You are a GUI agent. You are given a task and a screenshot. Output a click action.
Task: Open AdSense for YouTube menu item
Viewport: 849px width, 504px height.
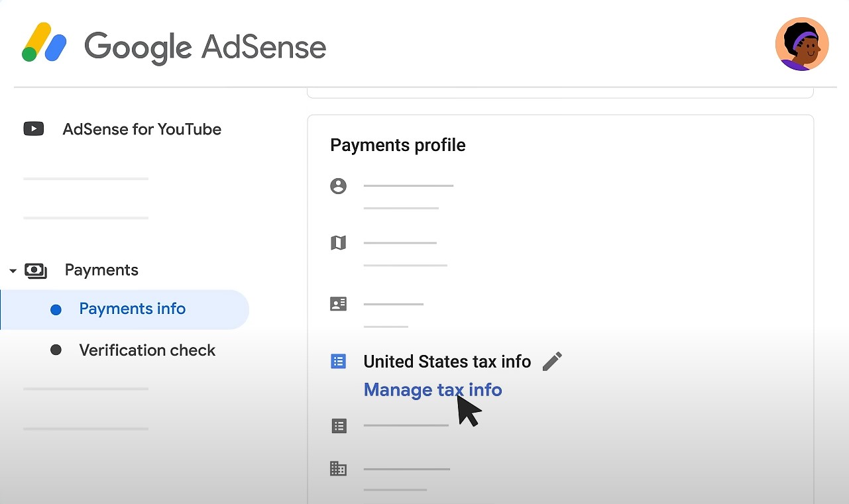(142, 129)
